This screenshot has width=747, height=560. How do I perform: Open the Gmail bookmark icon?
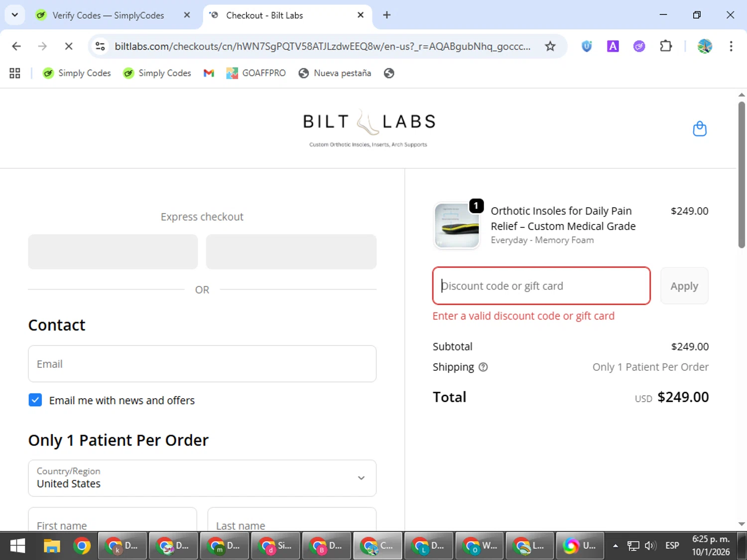coord(209,73)
